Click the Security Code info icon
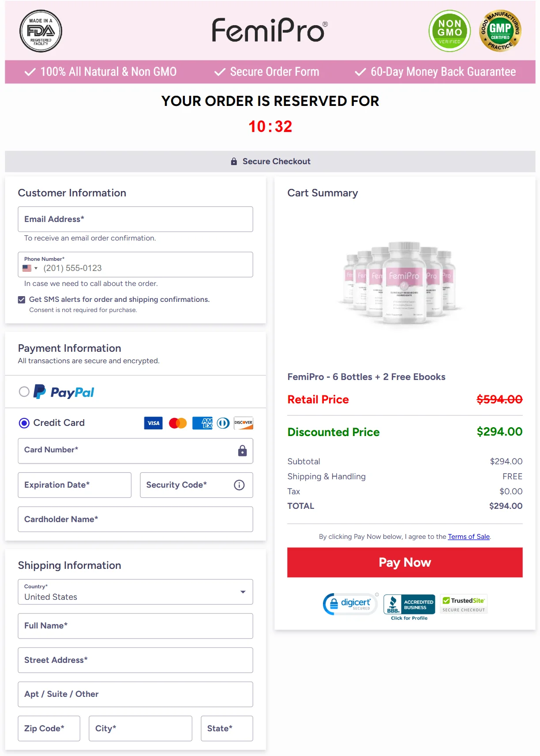Screen dimensions: 540x756 click(239, 485)
